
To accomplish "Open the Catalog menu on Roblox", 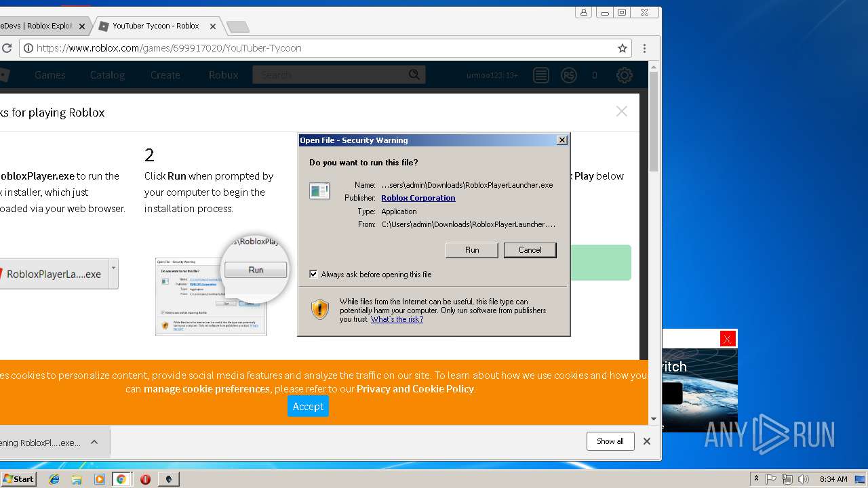I will coord(107,75).
